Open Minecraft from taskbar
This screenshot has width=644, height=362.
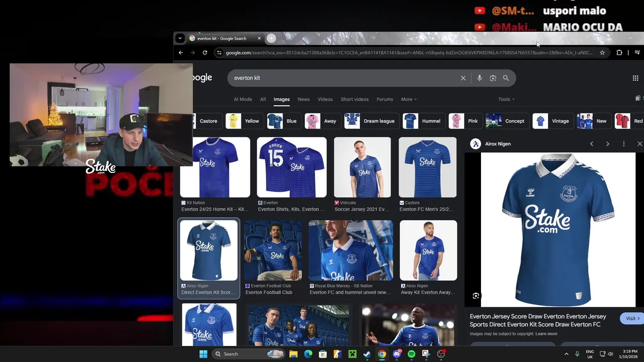click(352, 354)
